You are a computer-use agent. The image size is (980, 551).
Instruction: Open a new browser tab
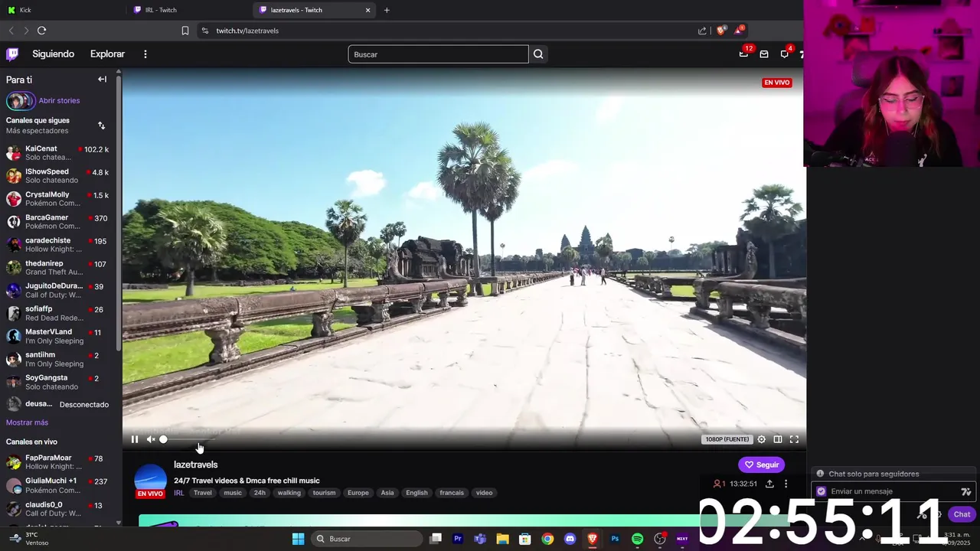click(387, 10)
